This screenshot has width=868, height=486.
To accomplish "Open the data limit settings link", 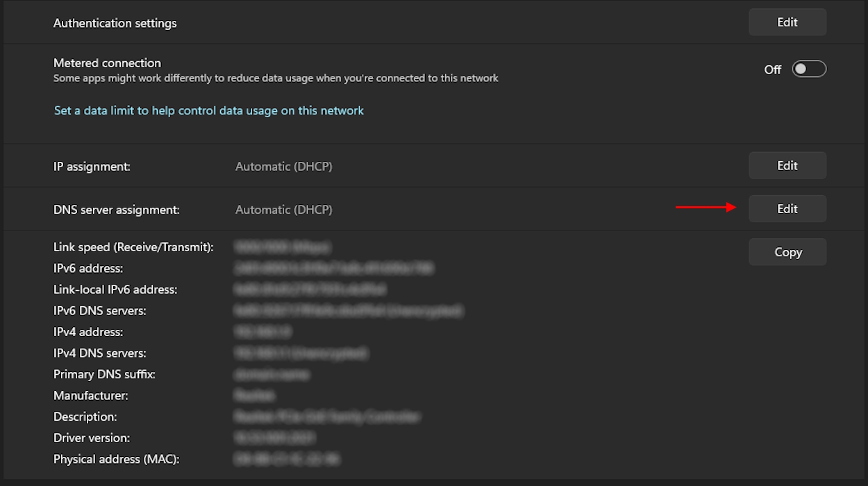I will 208,110.
